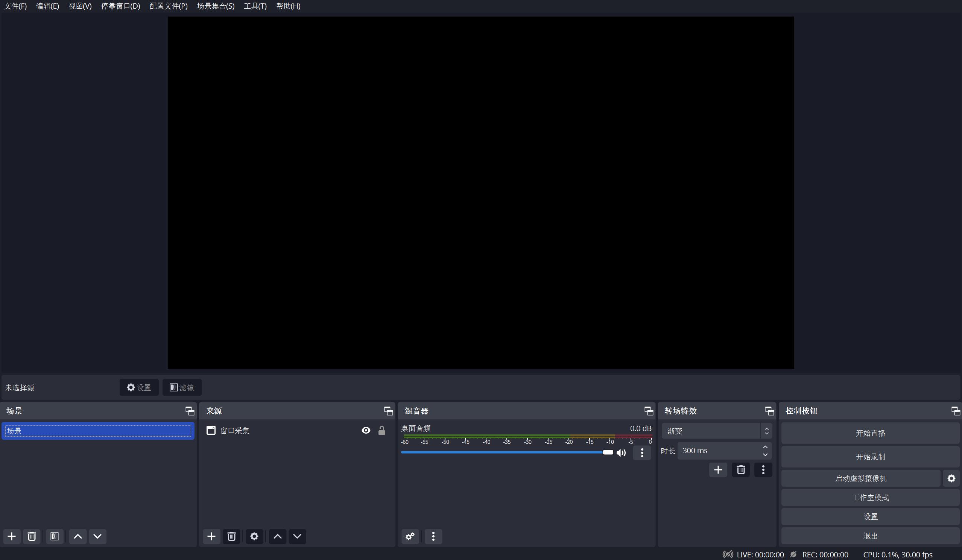962x560 pixels.
Task: Hide the 窗口采集 source via eye icon
Action: (x=366, y=430)
